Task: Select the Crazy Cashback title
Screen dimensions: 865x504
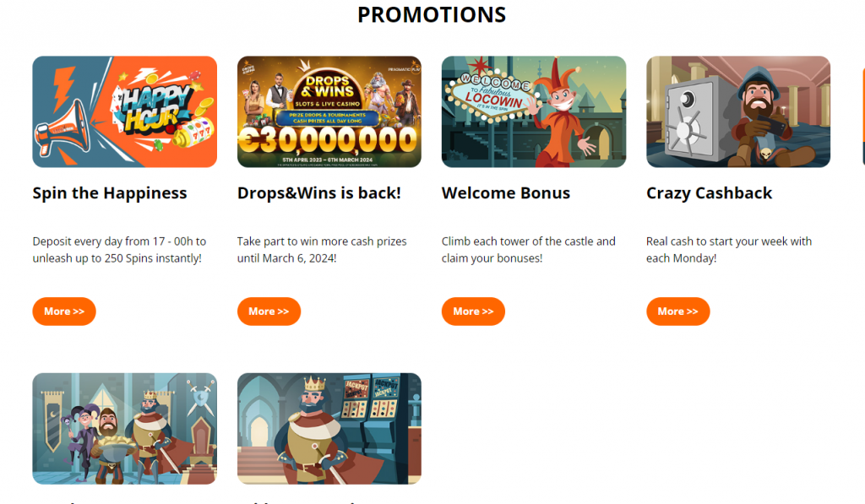Action: (x=709, y=193)
